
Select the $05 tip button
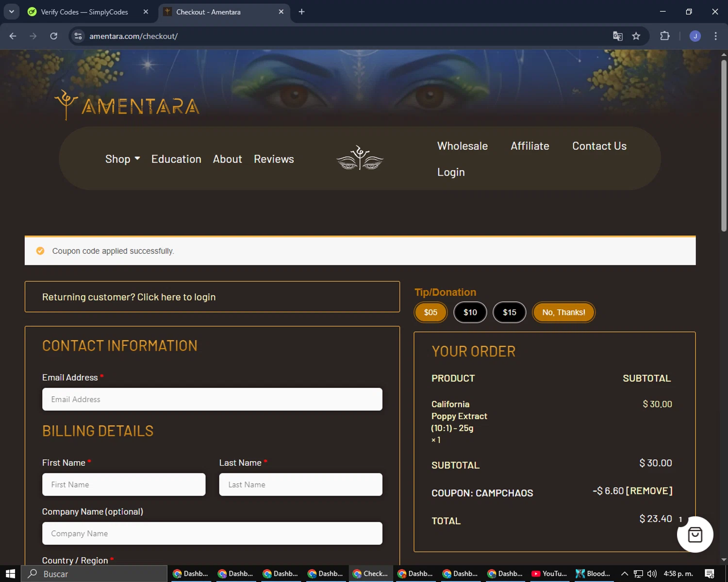click(x=430, y=312)
